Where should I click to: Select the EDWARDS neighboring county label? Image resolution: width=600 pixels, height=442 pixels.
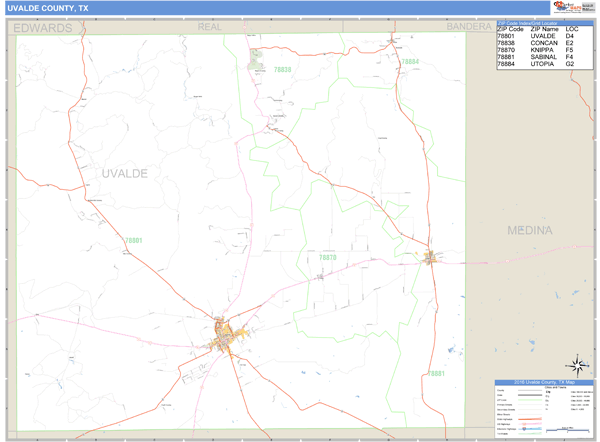pos(42,28)
